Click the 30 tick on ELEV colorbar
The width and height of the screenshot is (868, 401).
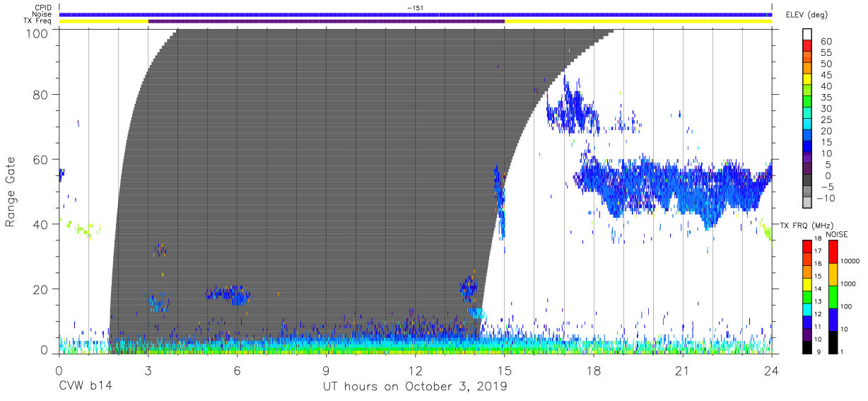click(x=826, y=108)
